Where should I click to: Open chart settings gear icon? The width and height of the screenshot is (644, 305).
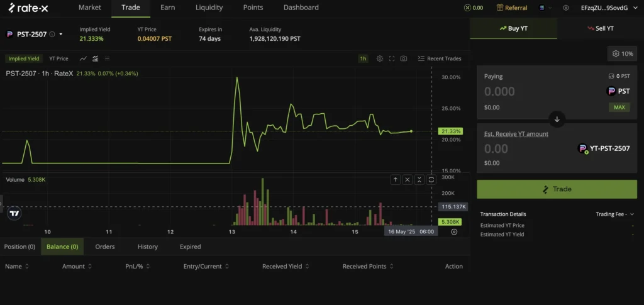coord(380,58)
